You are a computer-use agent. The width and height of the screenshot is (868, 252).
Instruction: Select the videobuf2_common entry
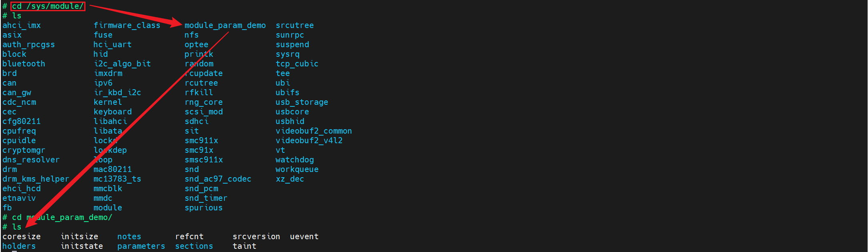point(314,131)
